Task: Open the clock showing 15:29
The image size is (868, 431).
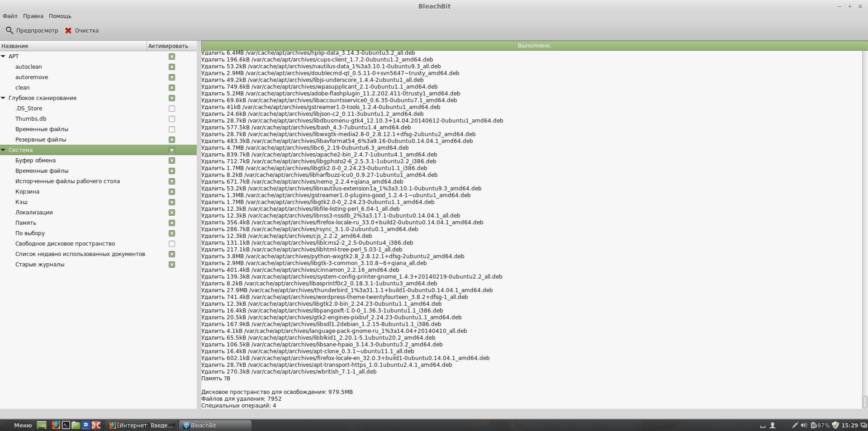Action: click(x=849, y=425)
